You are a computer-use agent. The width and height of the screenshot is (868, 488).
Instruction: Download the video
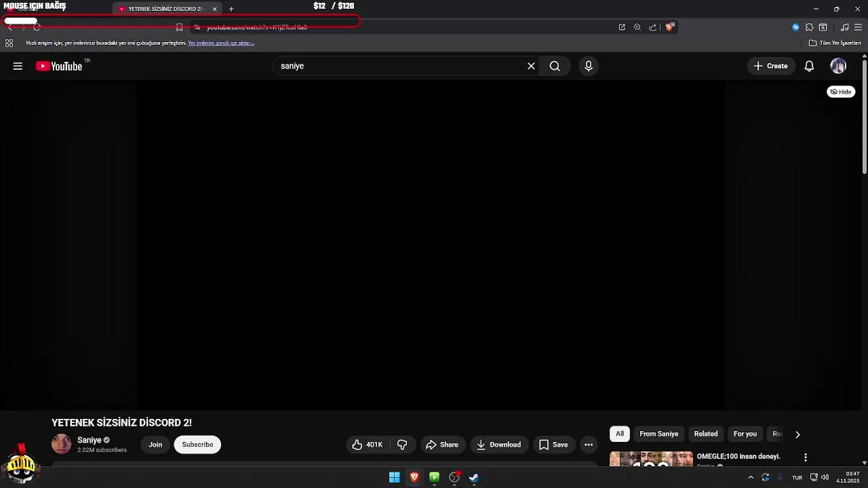(x=498, y=445)
